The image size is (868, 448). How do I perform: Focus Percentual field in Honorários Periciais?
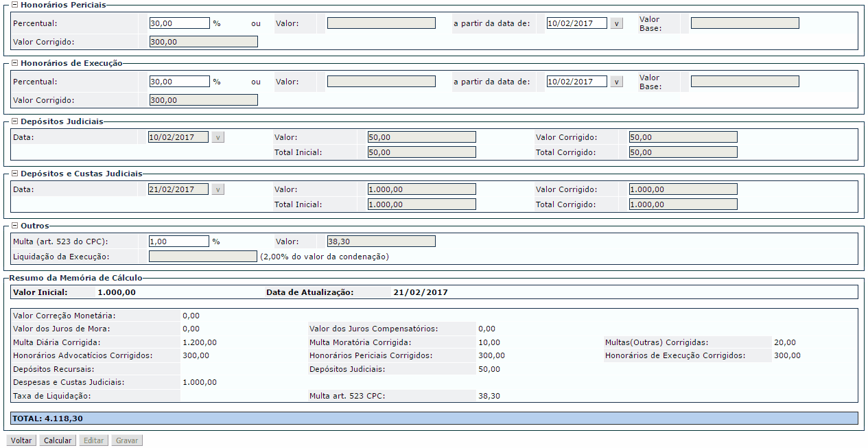179,23
